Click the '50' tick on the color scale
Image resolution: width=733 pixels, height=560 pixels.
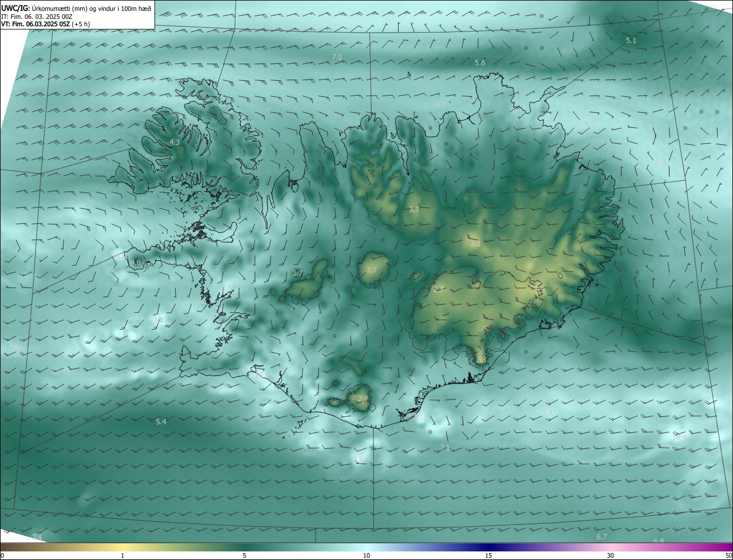pos(728,555)
